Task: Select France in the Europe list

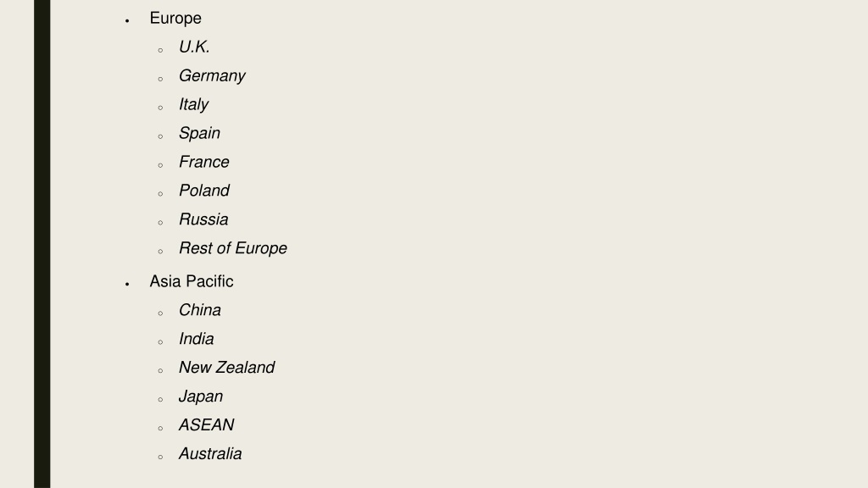Action: coord(203,162)
